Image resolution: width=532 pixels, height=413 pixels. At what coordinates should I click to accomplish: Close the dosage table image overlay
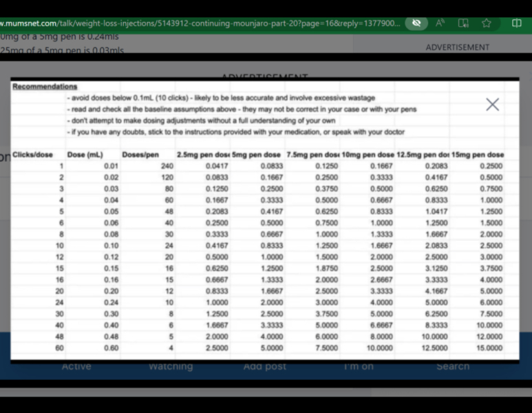click(x=492, y=105)
